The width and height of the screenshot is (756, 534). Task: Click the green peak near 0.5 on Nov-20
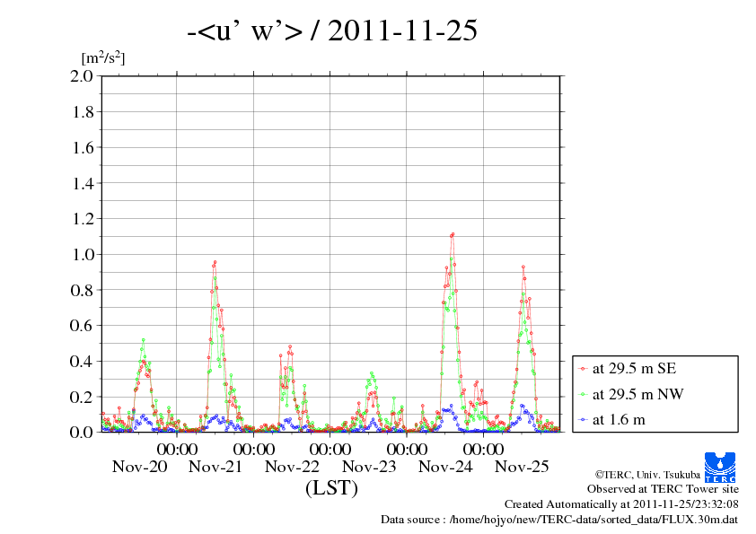(x=143, y=340)
